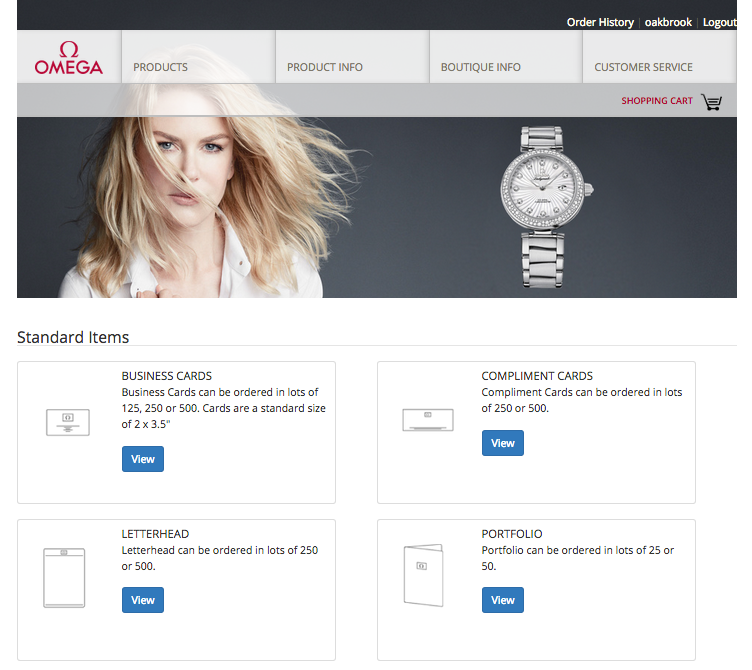Click the Letterhead product icon

tap(64, 577)
